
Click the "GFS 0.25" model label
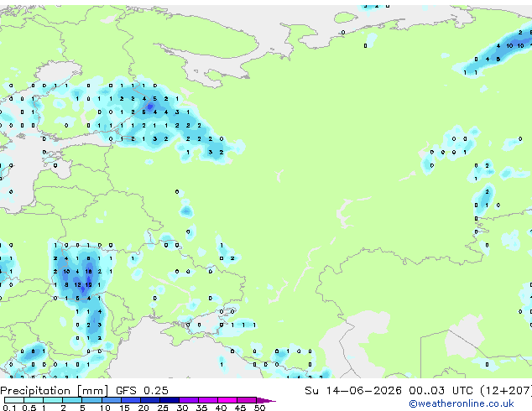[142, 391]
